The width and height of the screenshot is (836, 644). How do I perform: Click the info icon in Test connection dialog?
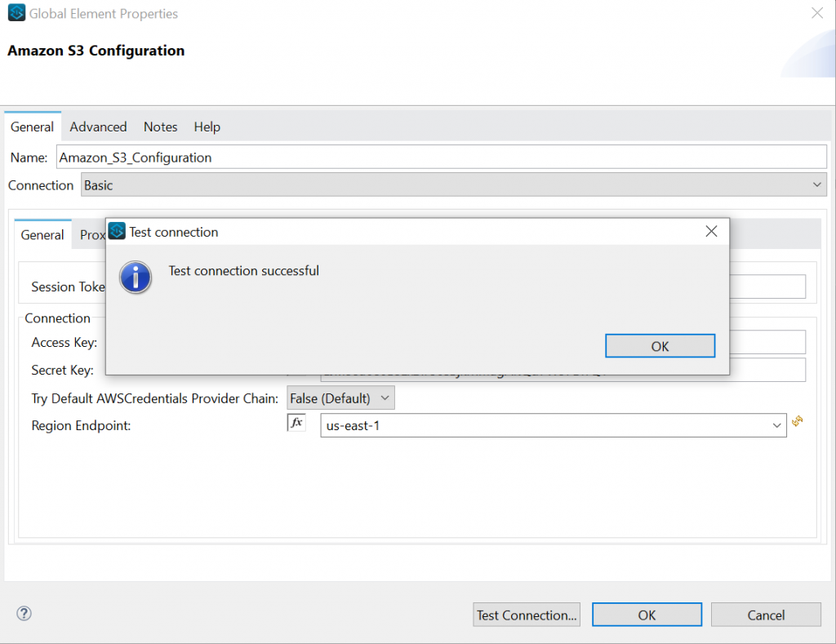(135, 278)
